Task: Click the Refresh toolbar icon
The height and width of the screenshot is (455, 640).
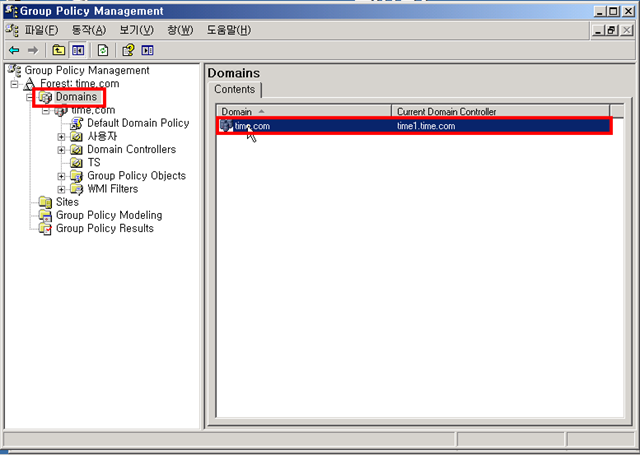Action: [x=103, y=50]
